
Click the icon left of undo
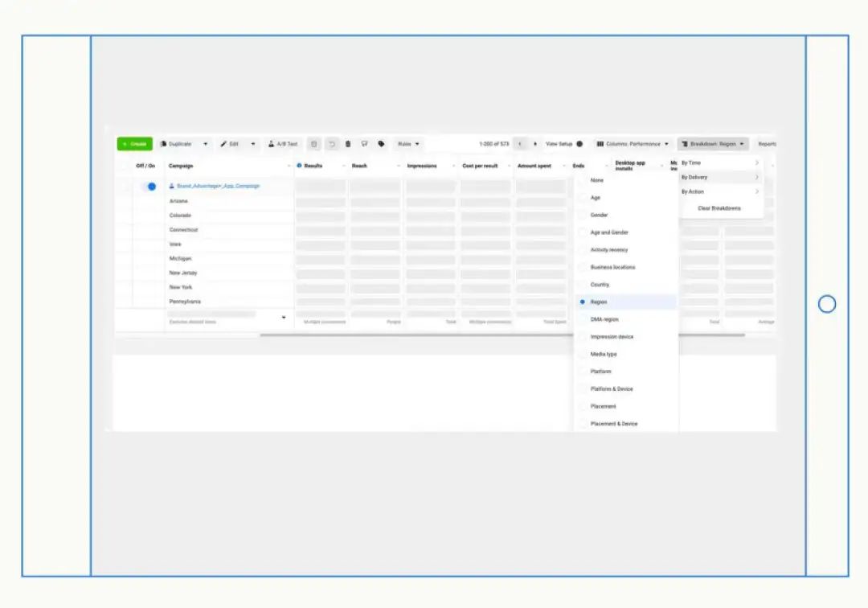314,144
